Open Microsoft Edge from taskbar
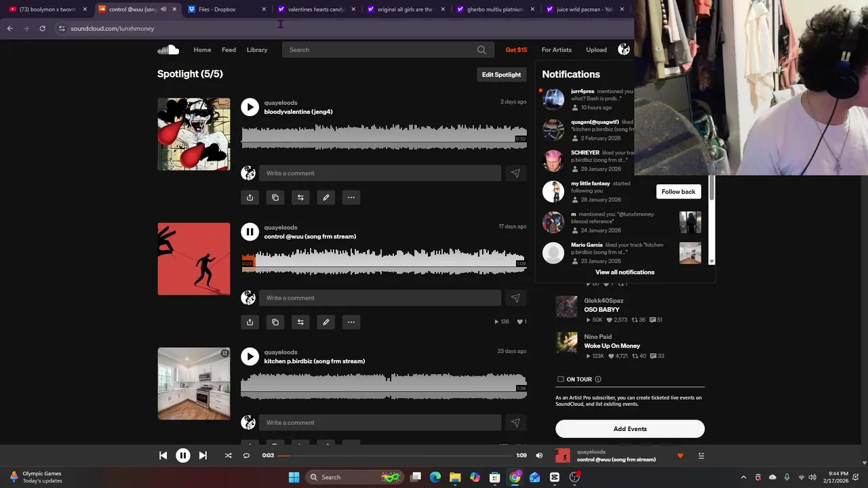 tap(435, 477)
